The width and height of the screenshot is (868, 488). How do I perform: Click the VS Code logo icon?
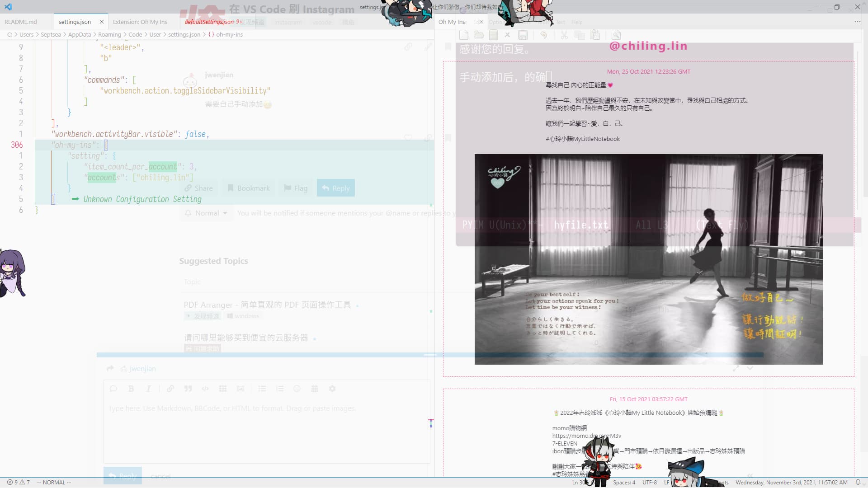8,7
